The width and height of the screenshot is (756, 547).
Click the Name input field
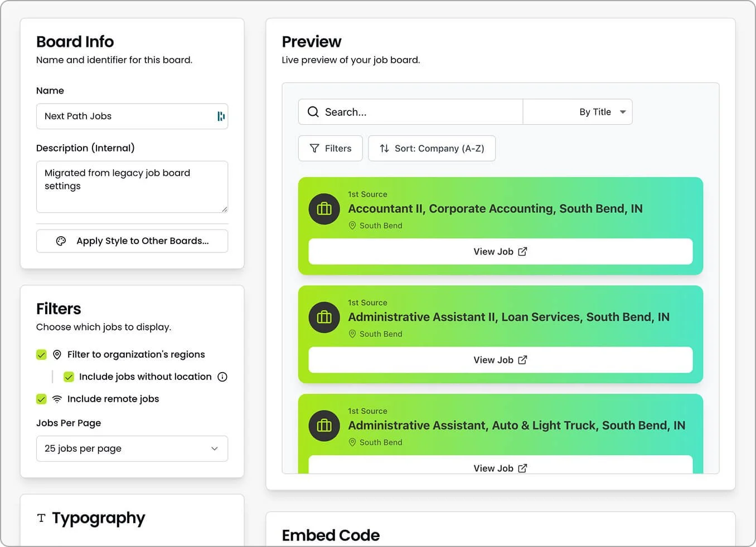tap(125, 116)
